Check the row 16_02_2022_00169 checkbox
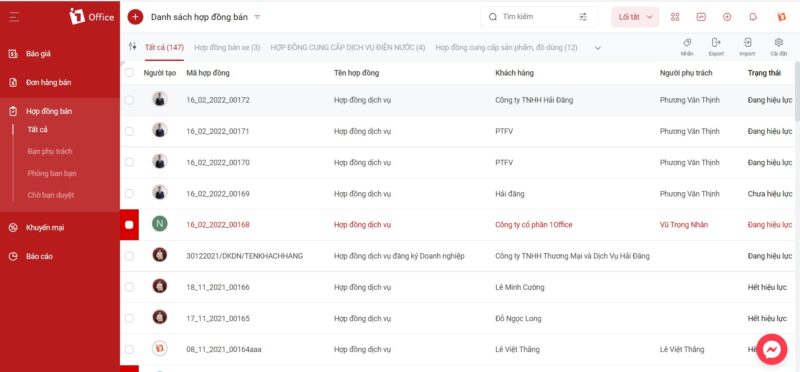800x372 pixels. (x=129, y=193)
